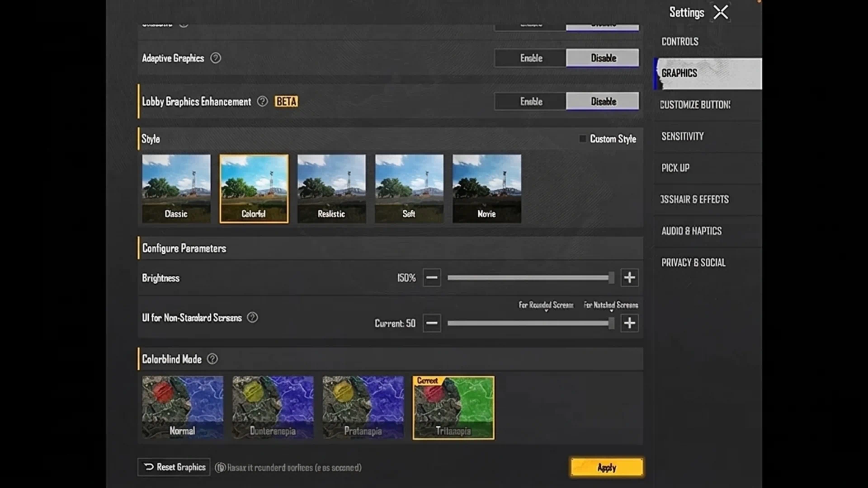
Task: Increase Brightness with the plus button
Action: (629, 277)
